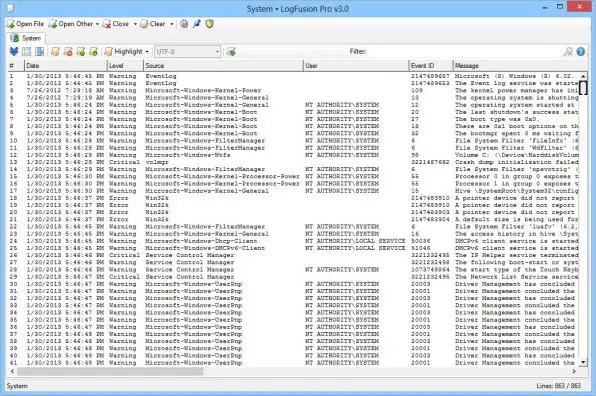Click the Close log button

(x=116, y=24)
